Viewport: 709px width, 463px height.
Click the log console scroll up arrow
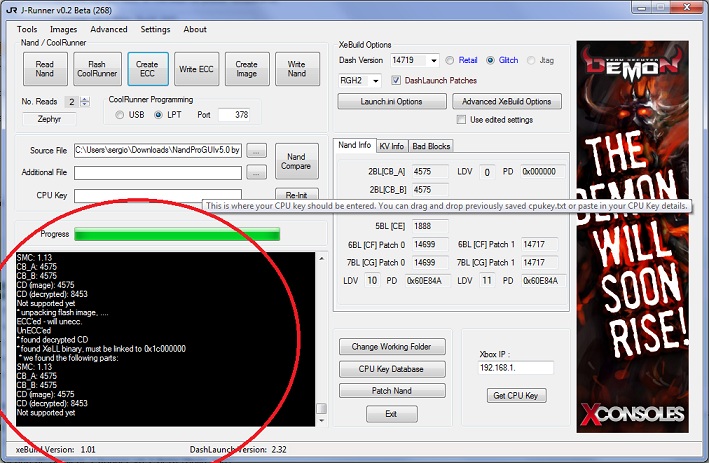coord(321,259)
